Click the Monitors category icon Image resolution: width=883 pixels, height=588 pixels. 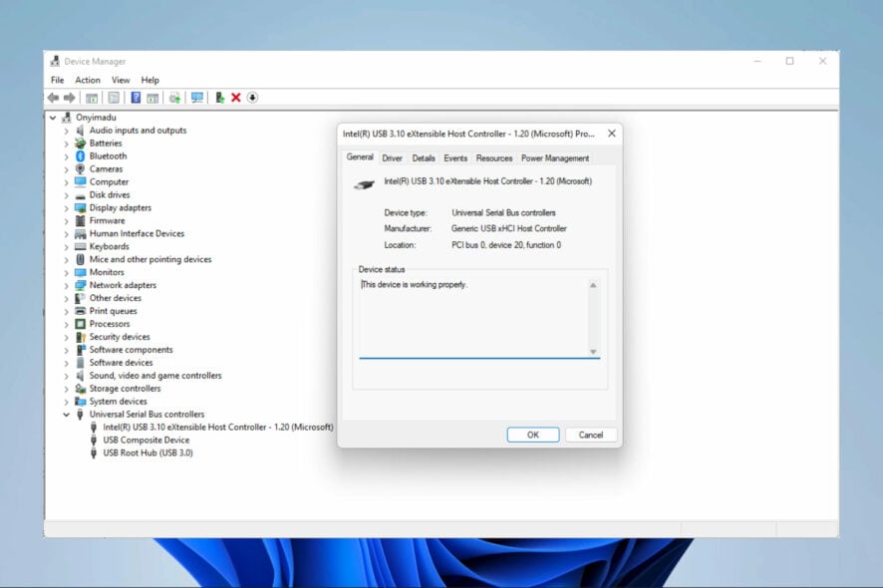(x=80, y=273)
